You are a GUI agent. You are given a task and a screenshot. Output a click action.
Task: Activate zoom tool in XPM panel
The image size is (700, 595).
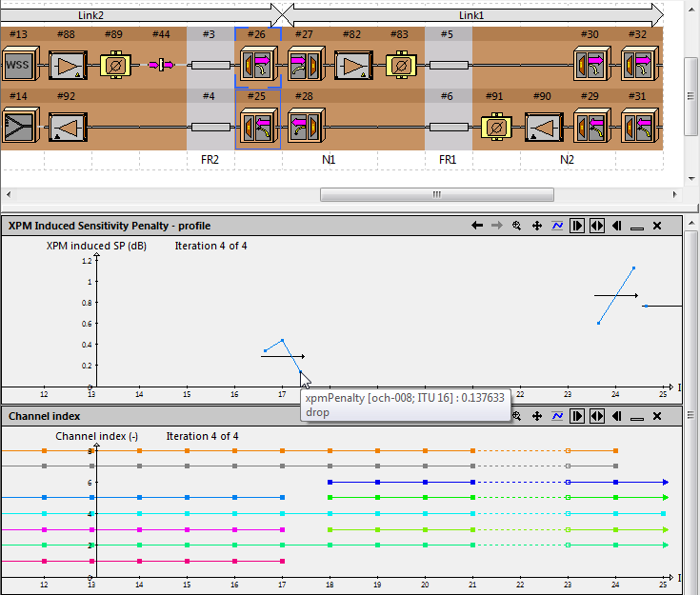516,226
